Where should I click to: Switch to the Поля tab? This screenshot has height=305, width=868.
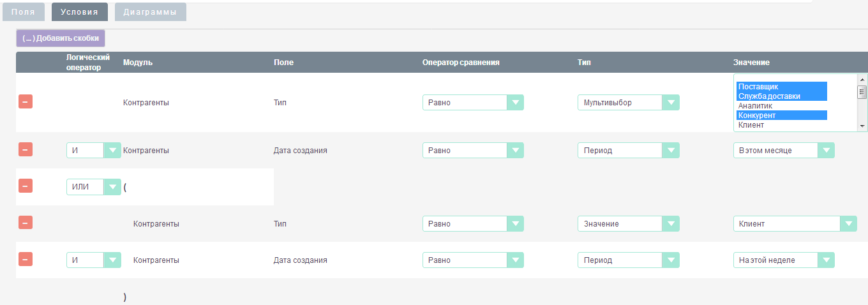coord(24,12)
